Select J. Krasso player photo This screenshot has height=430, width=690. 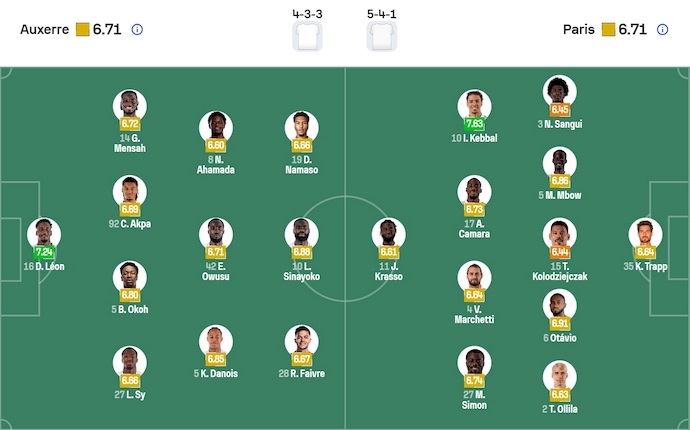click(389, 234)
